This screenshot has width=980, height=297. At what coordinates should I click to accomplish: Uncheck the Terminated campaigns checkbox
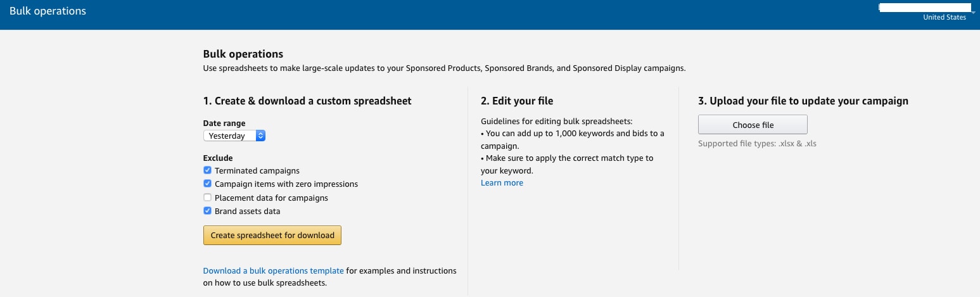[x=207, y=170]
